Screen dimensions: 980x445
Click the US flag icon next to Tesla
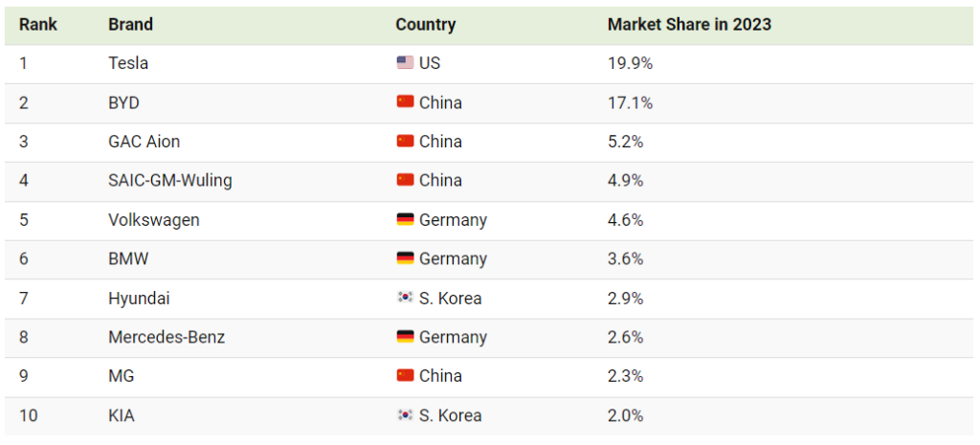point(405,63)
